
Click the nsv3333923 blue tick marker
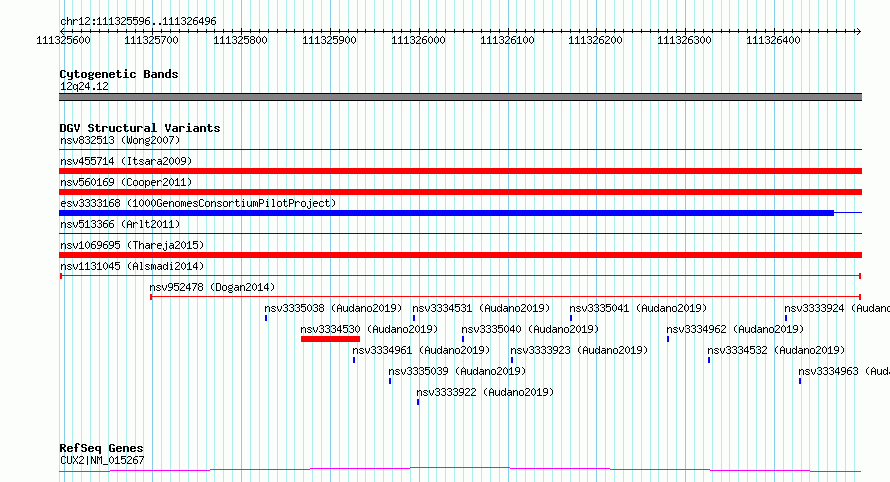(511, 360)
